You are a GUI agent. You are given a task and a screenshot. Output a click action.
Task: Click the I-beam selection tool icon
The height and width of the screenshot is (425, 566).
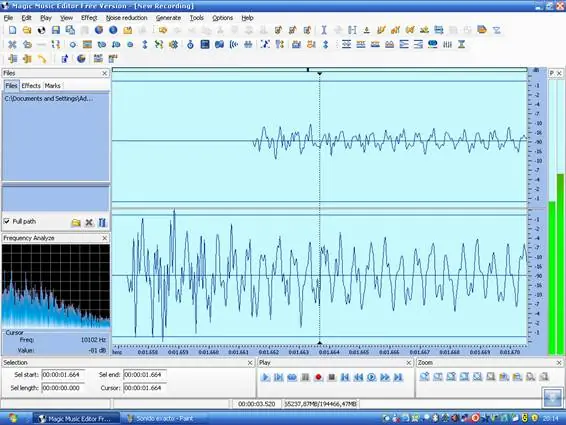[324, 30]
